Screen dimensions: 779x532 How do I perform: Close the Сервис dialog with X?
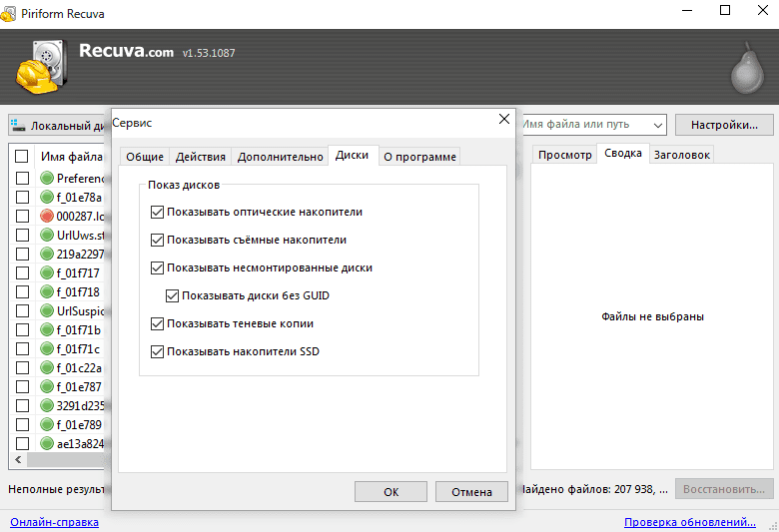(504, 119)
